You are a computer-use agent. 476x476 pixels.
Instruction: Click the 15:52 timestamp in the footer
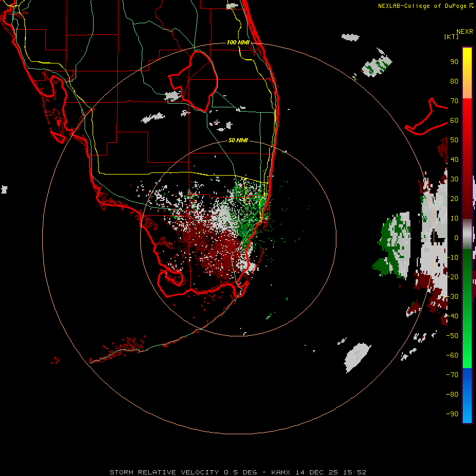(x=355, y=472)
